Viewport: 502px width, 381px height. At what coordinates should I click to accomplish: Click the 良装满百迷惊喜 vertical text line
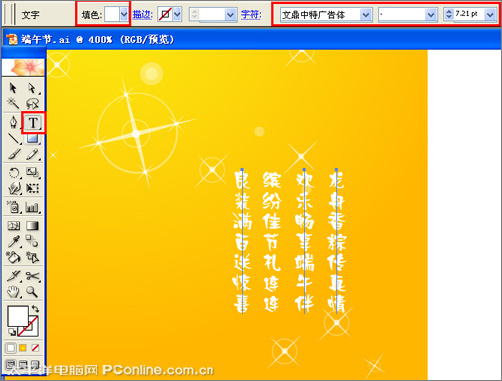242,241
